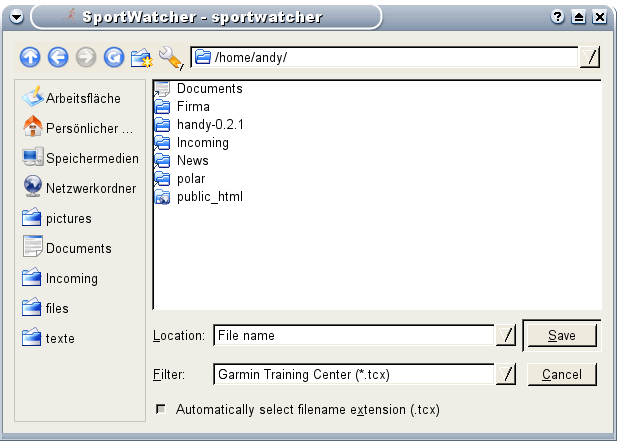Select the Firma folder icon
Image resolution: width=617 pixels, height=441 pixels.
(x=162, y=107)
